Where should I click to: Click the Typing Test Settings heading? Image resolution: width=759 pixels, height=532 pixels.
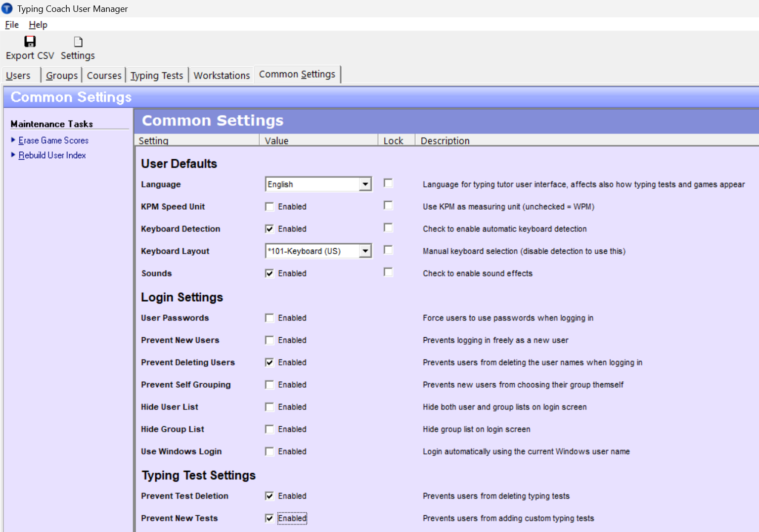(x=198, y=475)
